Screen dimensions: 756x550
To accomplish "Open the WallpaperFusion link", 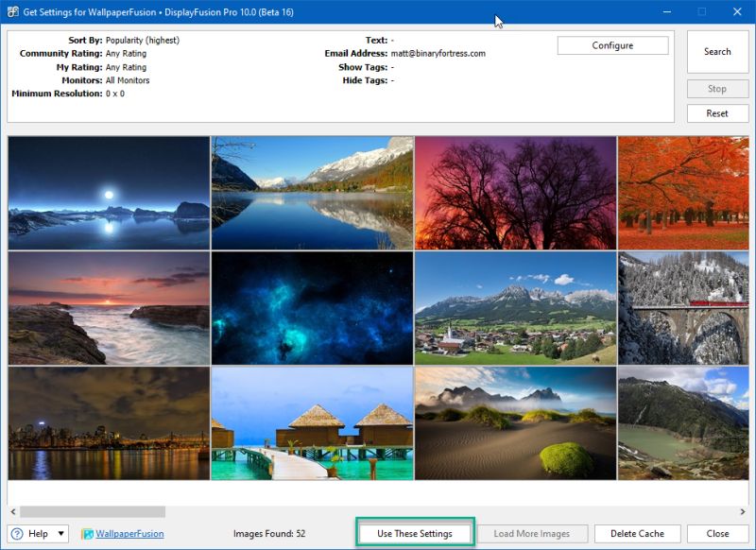I will 128,533.
